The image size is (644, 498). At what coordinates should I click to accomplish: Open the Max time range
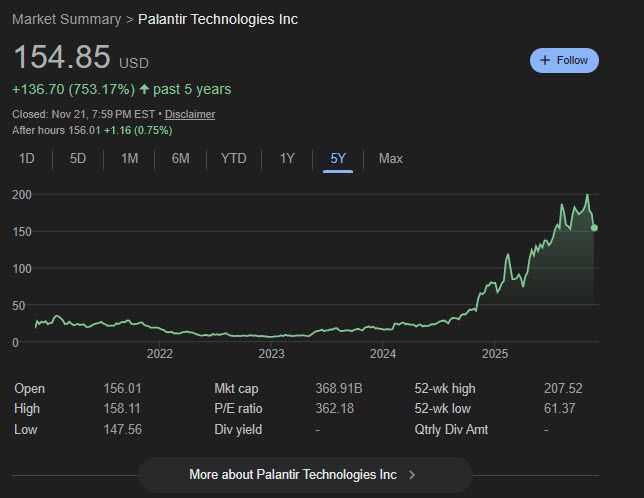[x=390, y=158]
